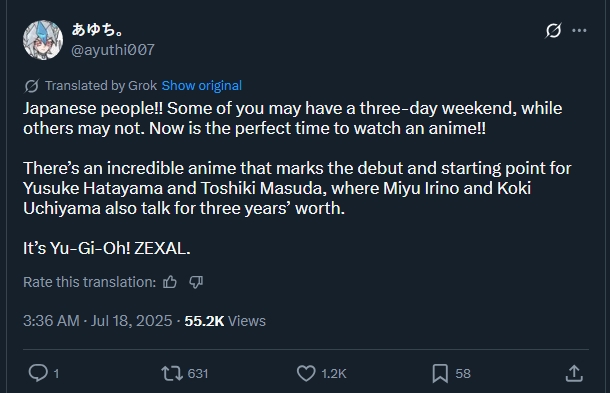
Task: Open the share upload icon
Action: (574, 373)
